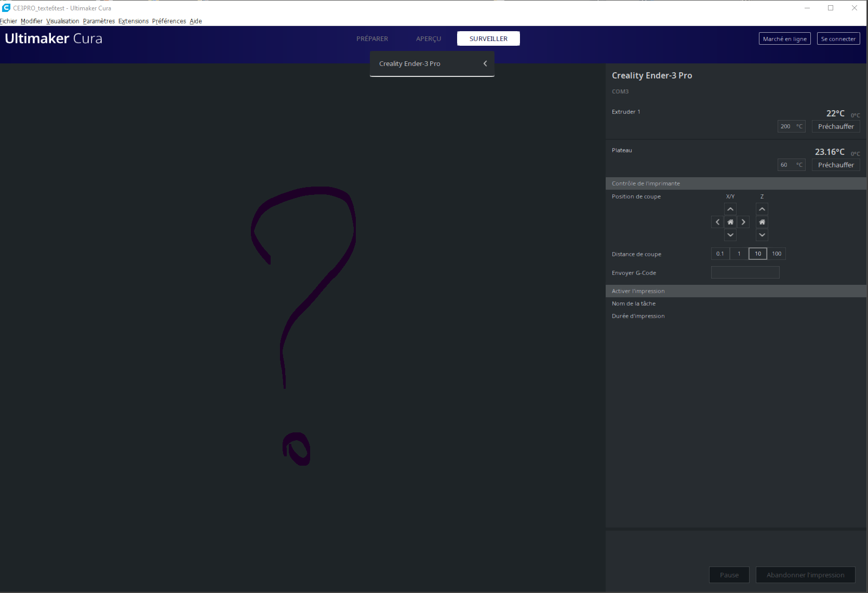Preheat Extruder 1 with Préchauffer
This screenshot has width=868, height=593.
coord(836,126)
